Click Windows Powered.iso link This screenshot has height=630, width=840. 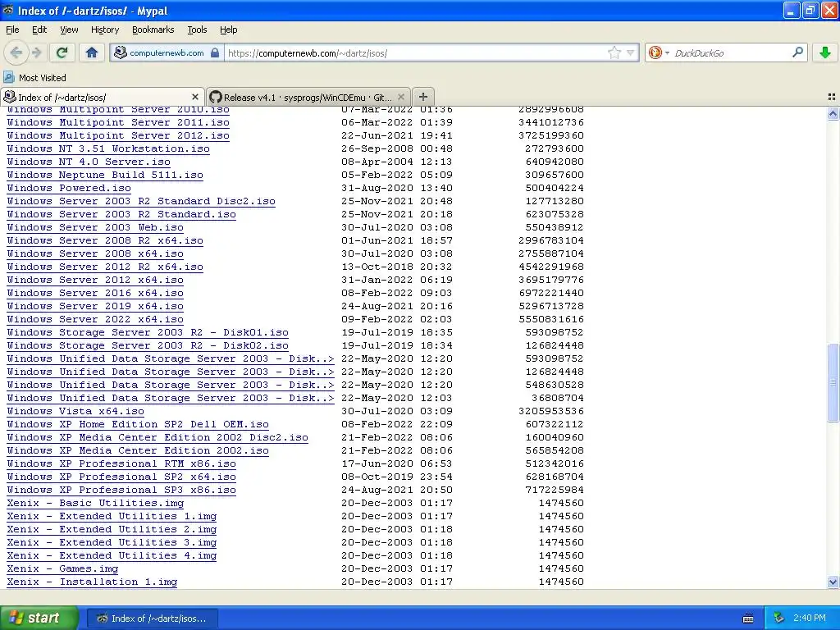[69, 188]
